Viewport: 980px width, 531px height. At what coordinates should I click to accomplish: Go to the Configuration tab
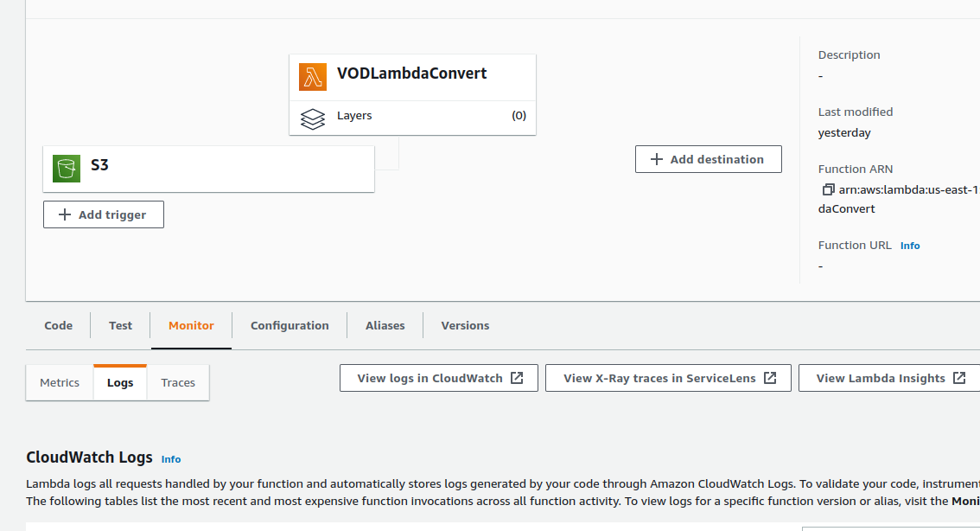pyautogui.click(x=290, y=326)
